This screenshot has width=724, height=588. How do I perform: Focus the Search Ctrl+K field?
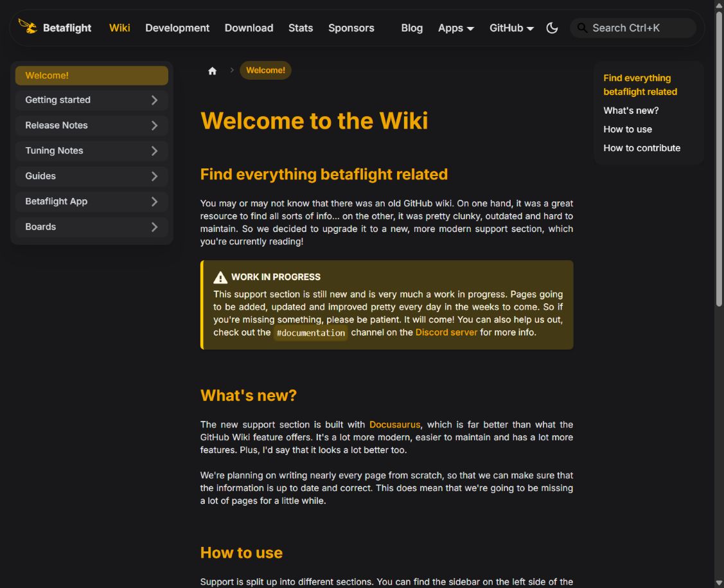(633, 28)
